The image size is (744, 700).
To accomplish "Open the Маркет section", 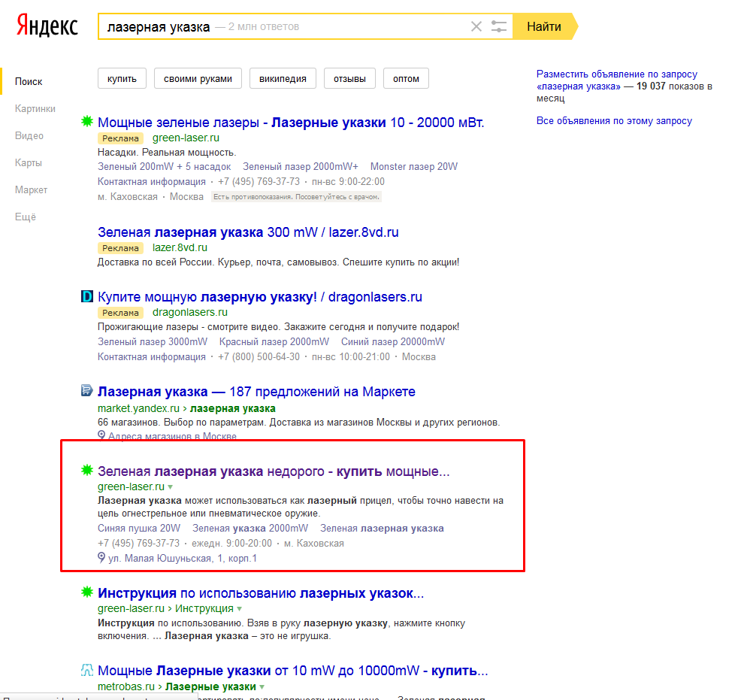I will (x=32, y=189).
